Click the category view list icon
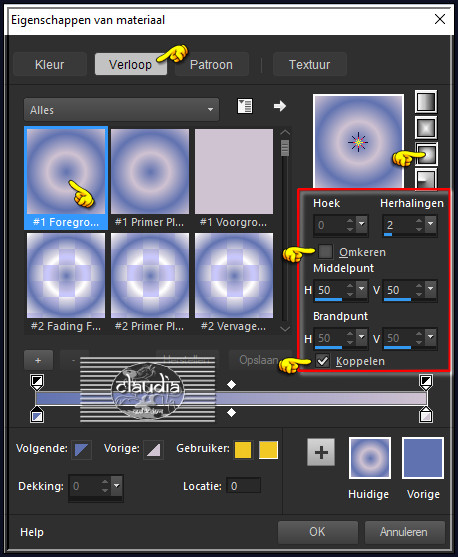This screenshot has width=458, height=557. tap(245, 106)
